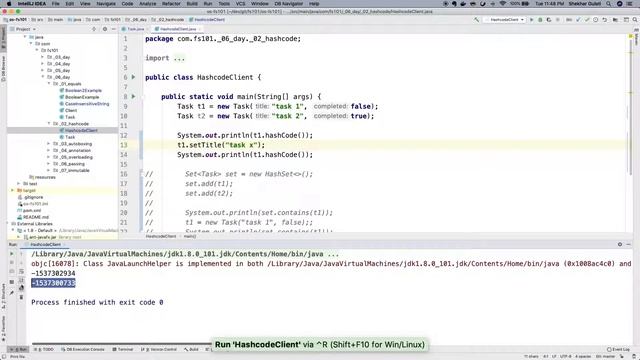Click the Wi-Fi status icon in menu bar

(503, 4)
